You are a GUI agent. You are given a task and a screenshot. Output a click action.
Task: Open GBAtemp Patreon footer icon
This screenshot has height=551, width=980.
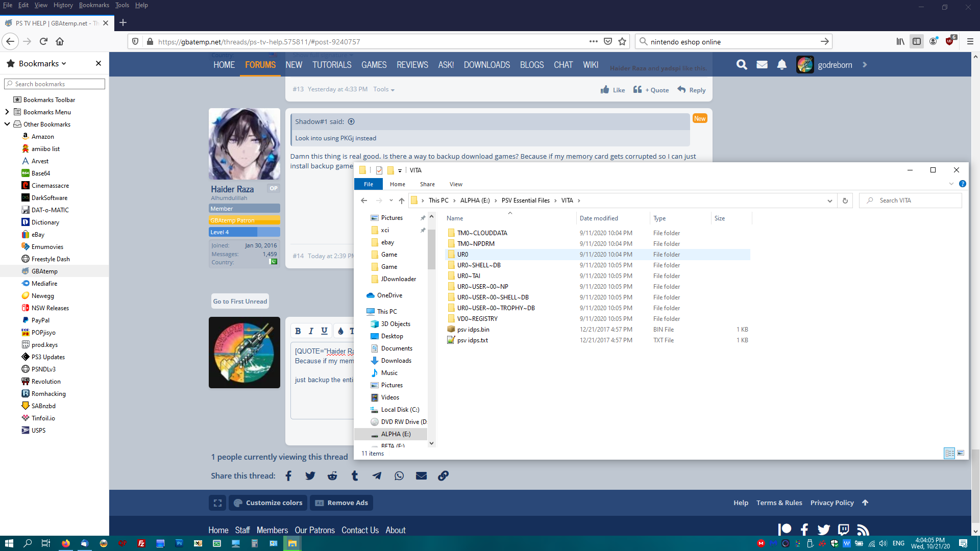pyautogui.click(x=785, y=529)
